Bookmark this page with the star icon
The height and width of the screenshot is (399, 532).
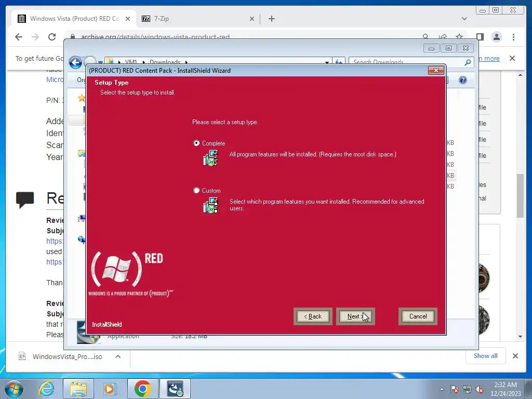[x=459, y=37]
